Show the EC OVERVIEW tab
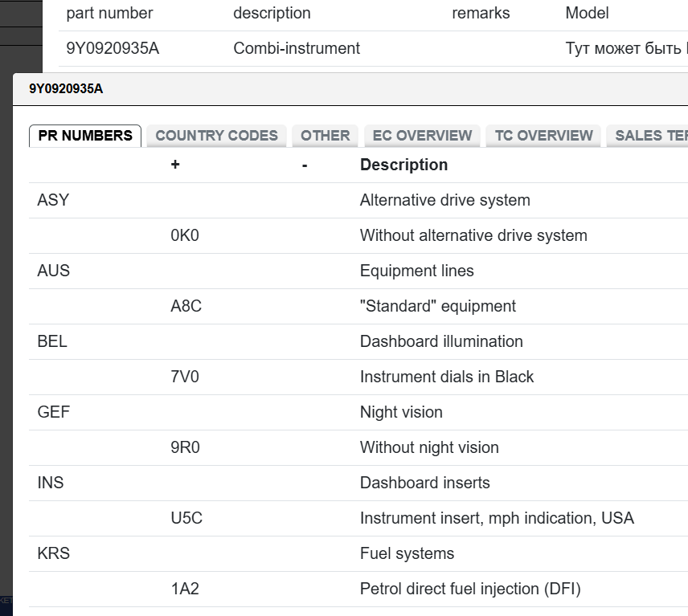 click(x=422, y=136)
